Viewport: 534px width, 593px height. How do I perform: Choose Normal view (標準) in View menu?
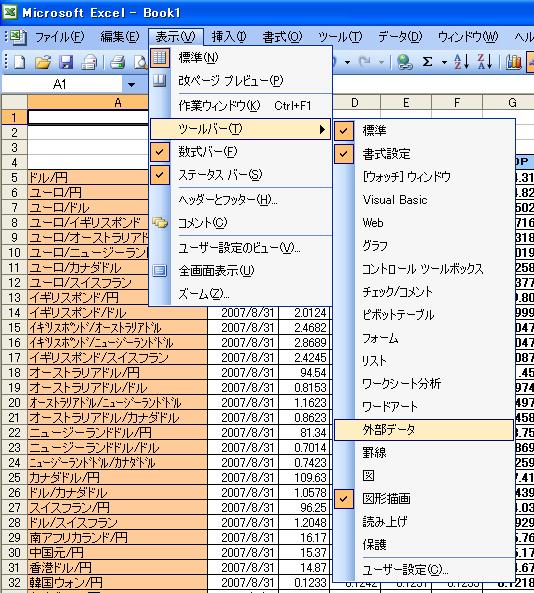click(x=241, y=57)
